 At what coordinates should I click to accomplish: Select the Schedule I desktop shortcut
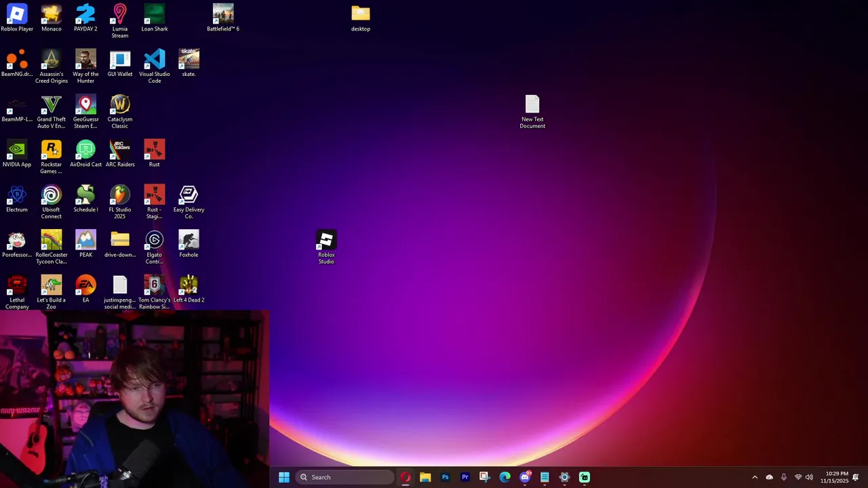pyautogui.click(x=85, y=199)
